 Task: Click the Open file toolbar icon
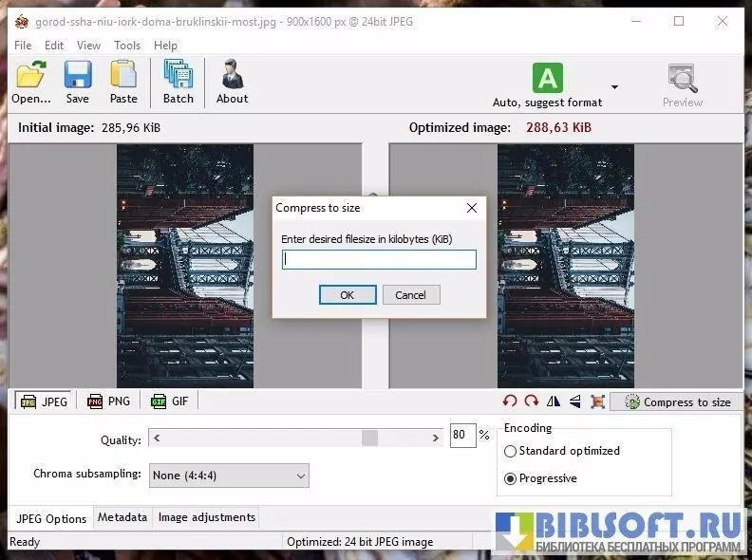pos(30,82)
